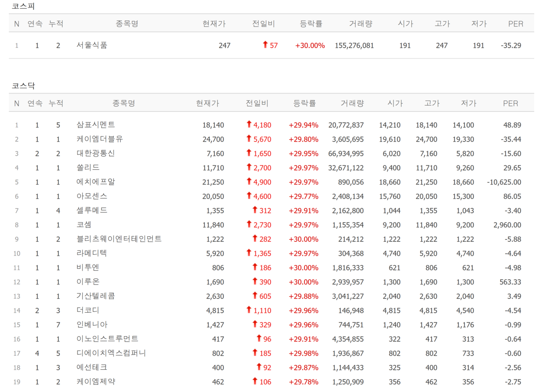The image size is (537, 392).
Task: Open the 블리츠웨이엔터테인먼트 stock link
Action: [119, 239]
